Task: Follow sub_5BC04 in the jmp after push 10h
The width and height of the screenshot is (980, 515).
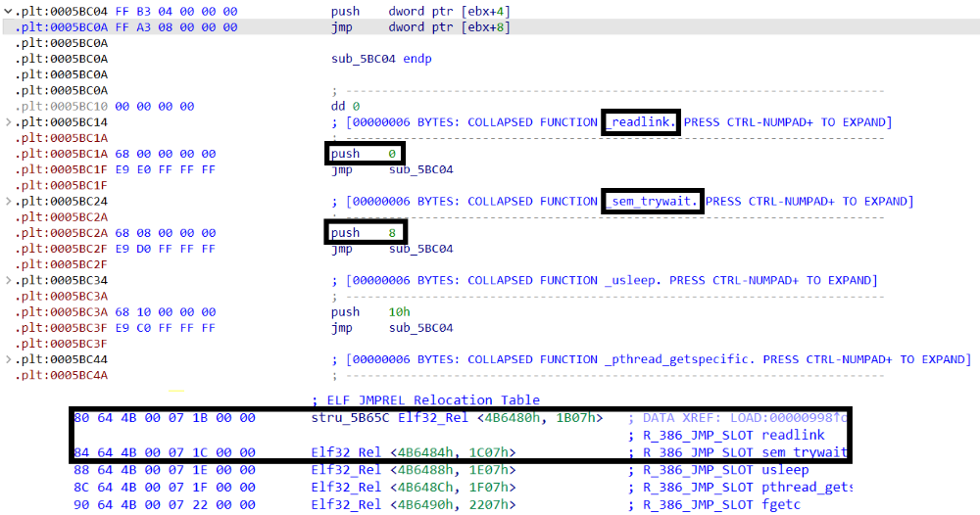Action: [421, 328]
